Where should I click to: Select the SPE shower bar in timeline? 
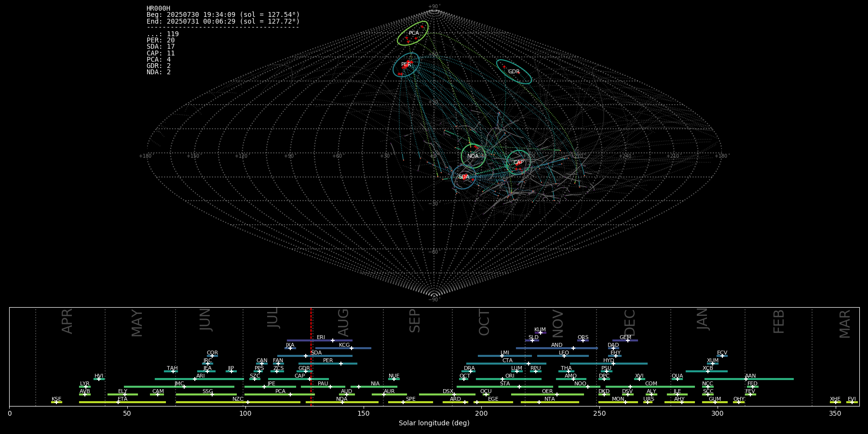[x=410, y=402]
